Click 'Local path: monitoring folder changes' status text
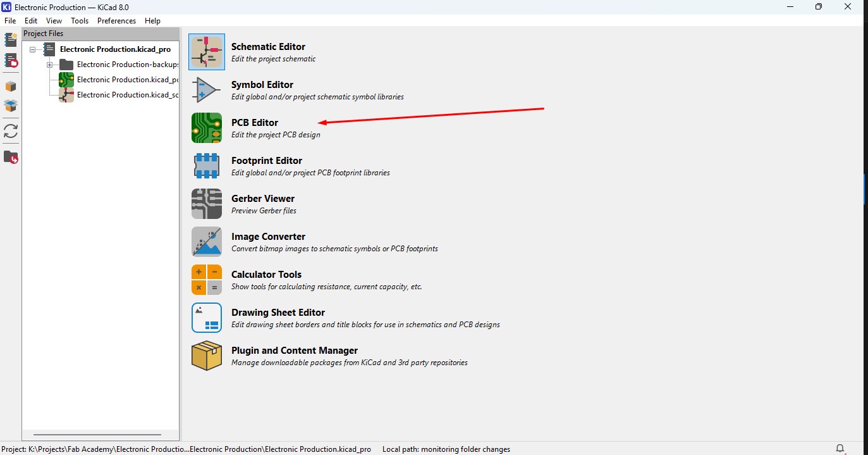 (446, 449)
